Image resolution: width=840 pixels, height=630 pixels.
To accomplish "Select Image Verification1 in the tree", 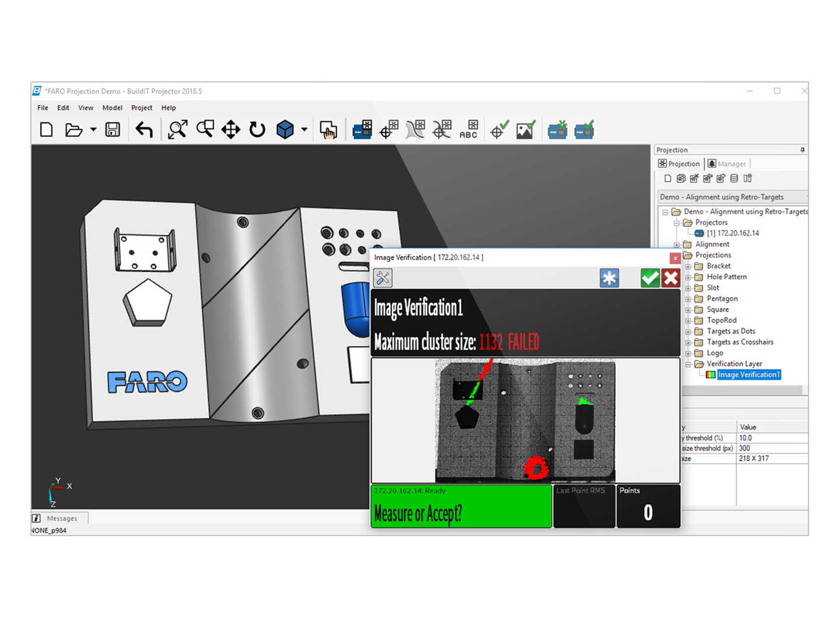I will click(x=749, y=374).
